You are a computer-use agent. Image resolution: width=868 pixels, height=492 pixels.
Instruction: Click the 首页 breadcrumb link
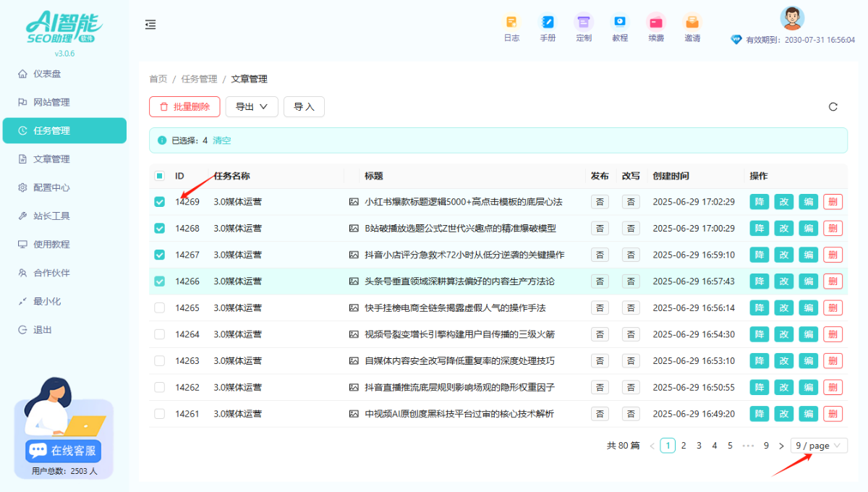(158, 79)
